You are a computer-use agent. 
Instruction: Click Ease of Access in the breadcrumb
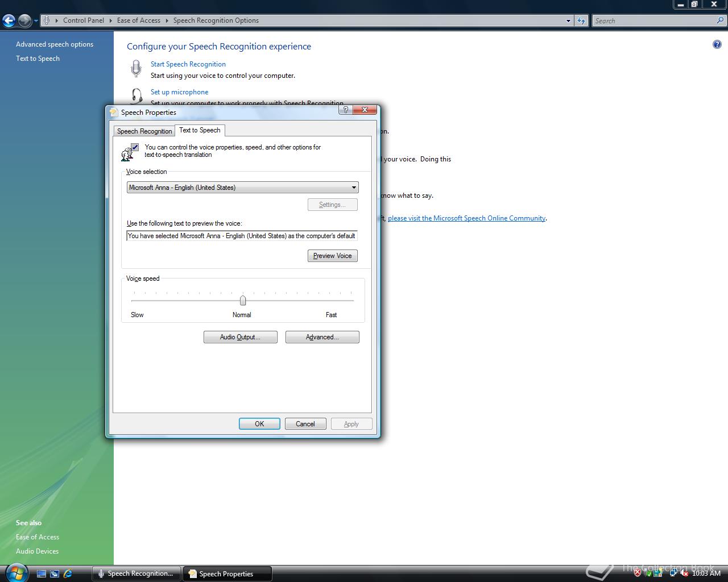139,20
